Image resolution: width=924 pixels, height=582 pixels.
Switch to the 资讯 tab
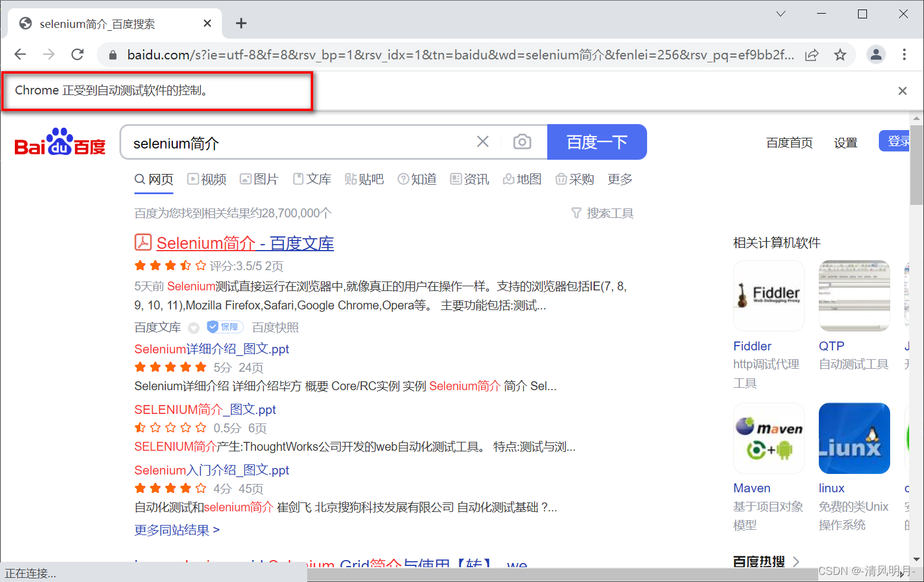469,179
